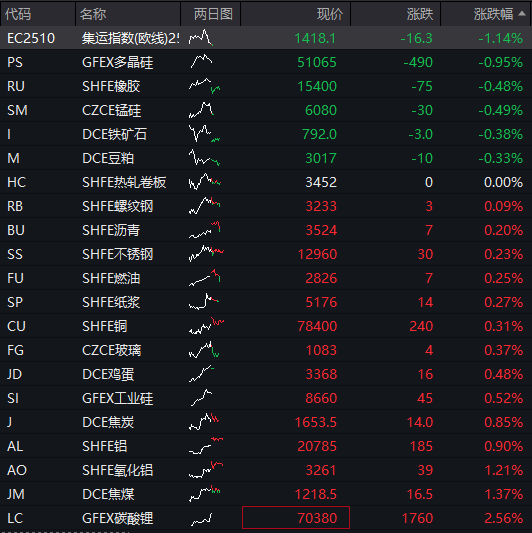Select the SHFE沥青 row name
This screenshot has width=532, height=533.
click(x=111, y=230)
